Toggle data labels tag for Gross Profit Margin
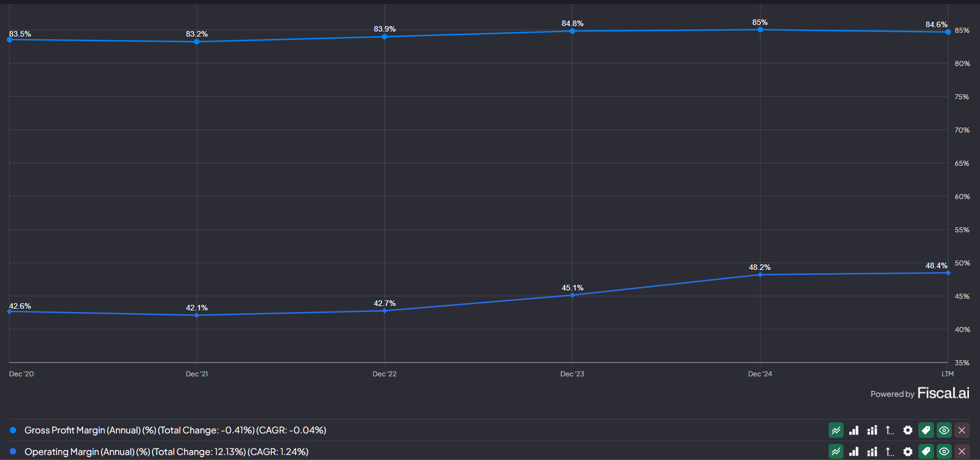The image size is (980, 460). (x=926, y=430)
